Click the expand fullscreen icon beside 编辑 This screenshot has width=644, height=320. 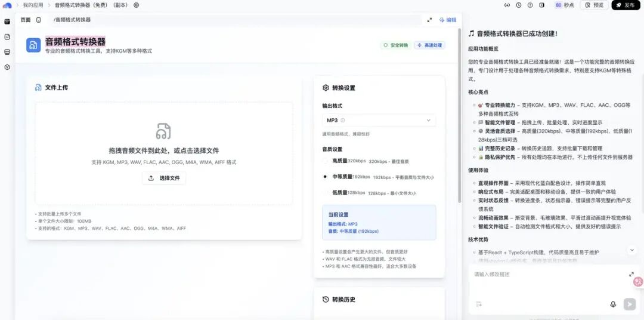[429, 20]
